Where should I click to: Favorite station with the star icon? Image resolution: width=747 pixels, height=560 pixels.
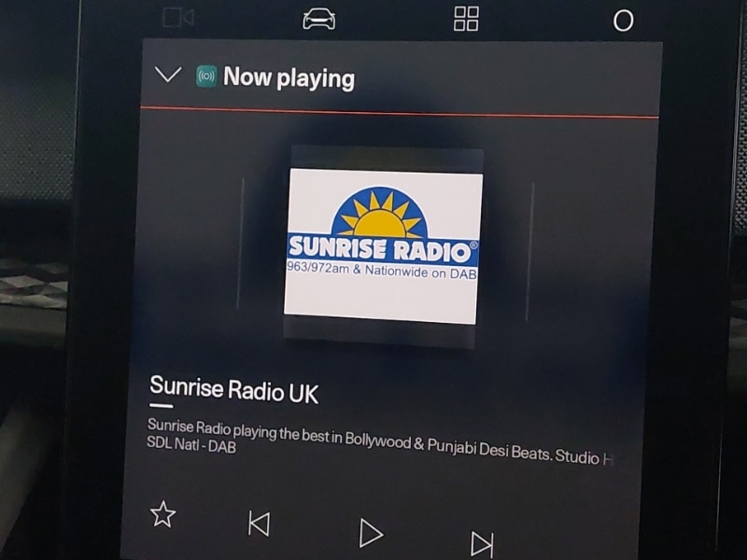[163, 513]
